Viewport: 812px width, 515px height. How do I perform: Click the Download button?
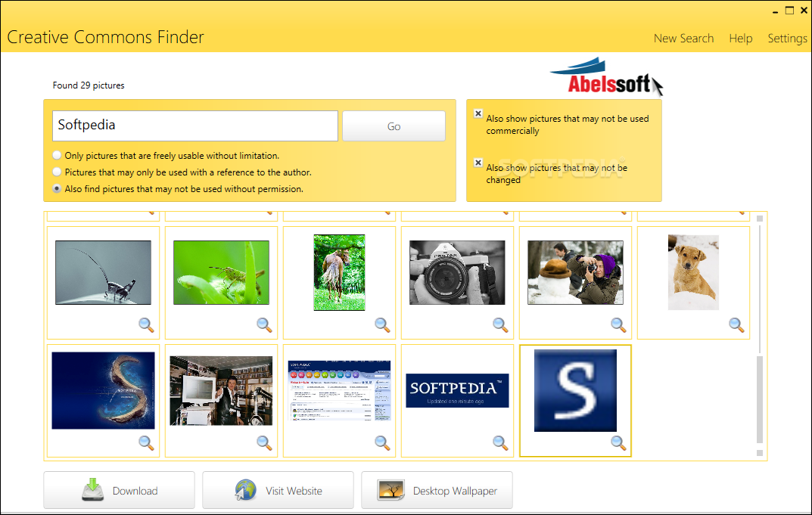(119, 490)
